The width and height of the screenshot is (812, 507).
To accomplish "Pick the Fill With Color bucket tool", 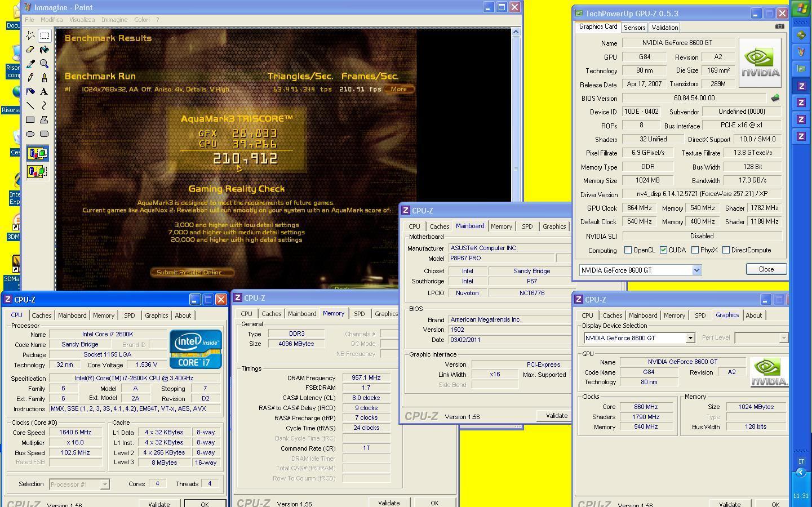I will [x=45, y=50].
